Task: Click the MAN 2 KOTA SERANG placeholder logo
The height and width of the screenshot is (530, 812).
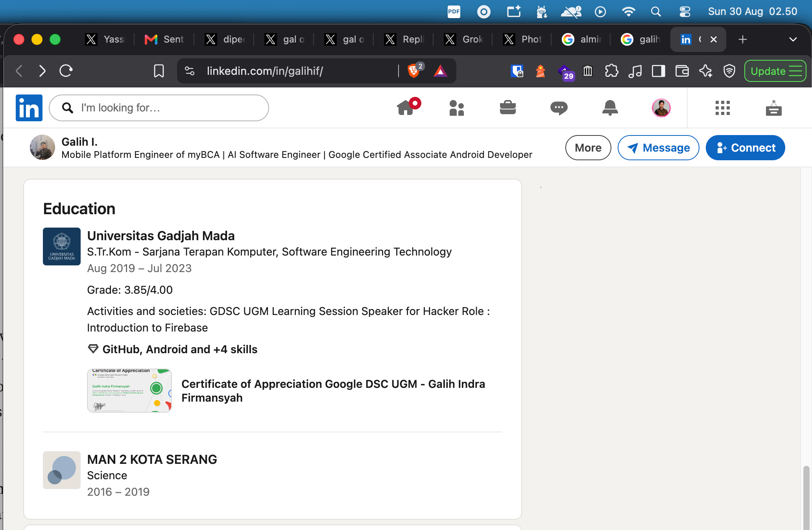Action: tap(62, 470)
